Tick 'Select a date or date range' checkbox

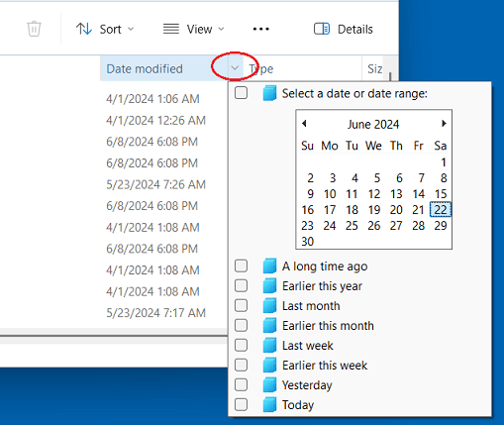pyautogui.click(x=241, y=93)
